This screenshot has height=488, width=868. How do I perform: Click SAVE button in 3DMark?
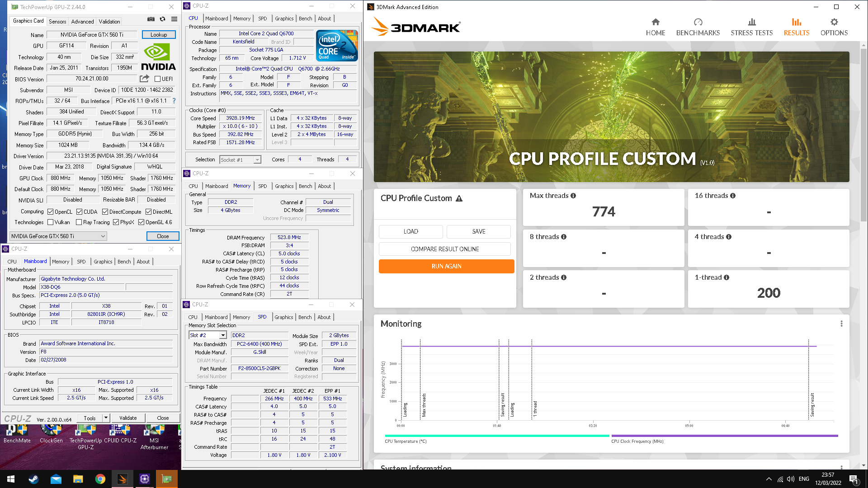tap(479, 231)
